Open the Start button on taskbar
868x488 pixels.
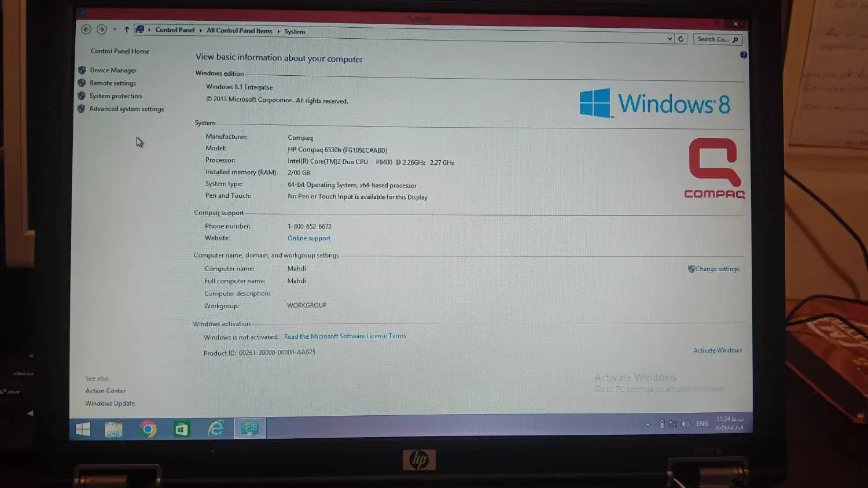(x=83, y=429)
